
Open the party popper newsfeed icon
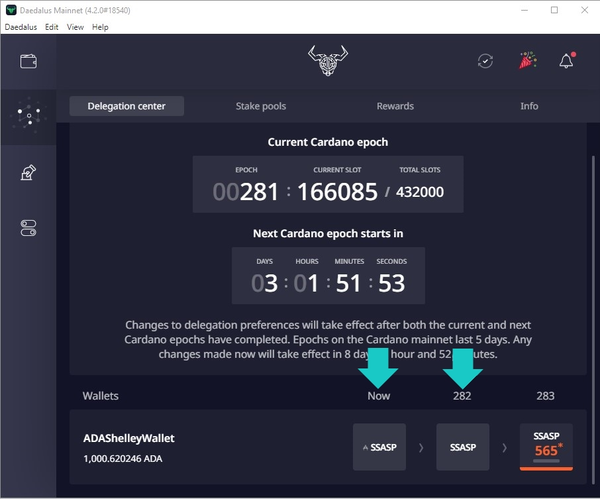coord(528,60)
